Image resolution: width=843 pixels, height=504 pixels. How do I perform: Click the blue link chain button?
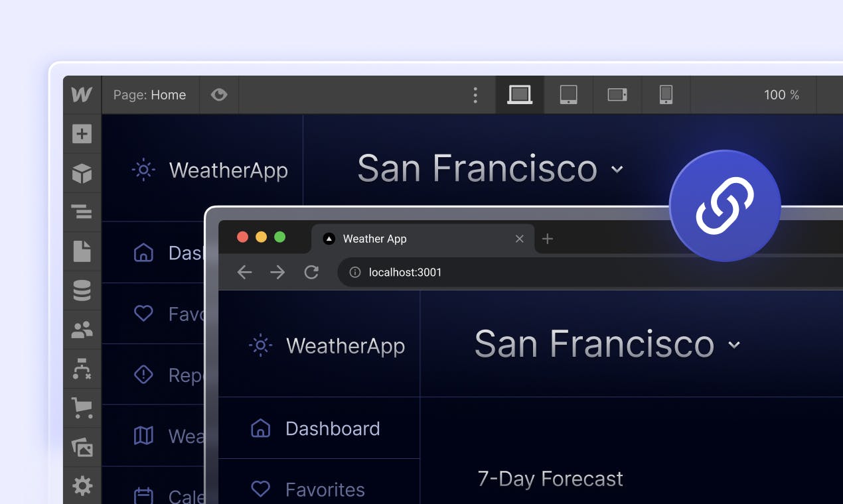(725, 206)
